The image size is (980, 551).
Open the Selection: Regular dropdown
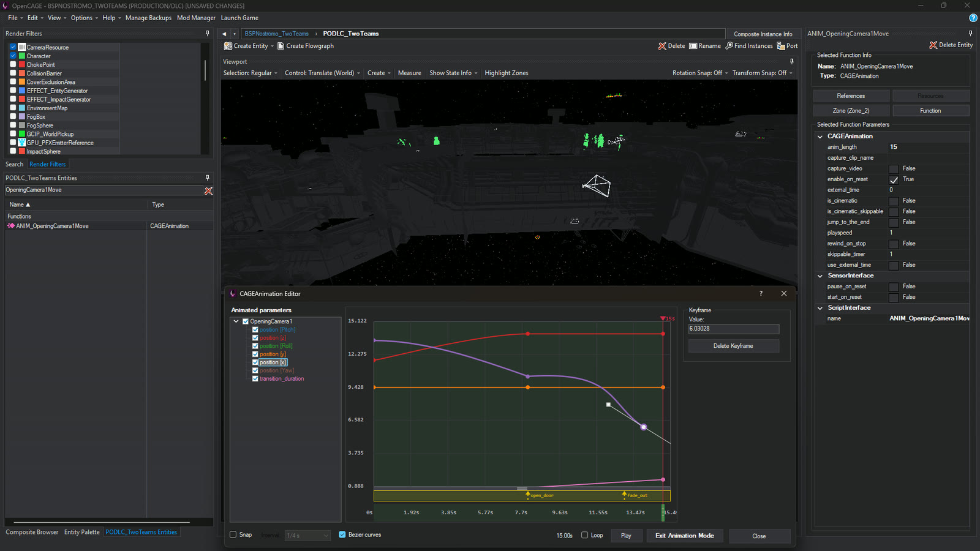click(x=250, y=73)
